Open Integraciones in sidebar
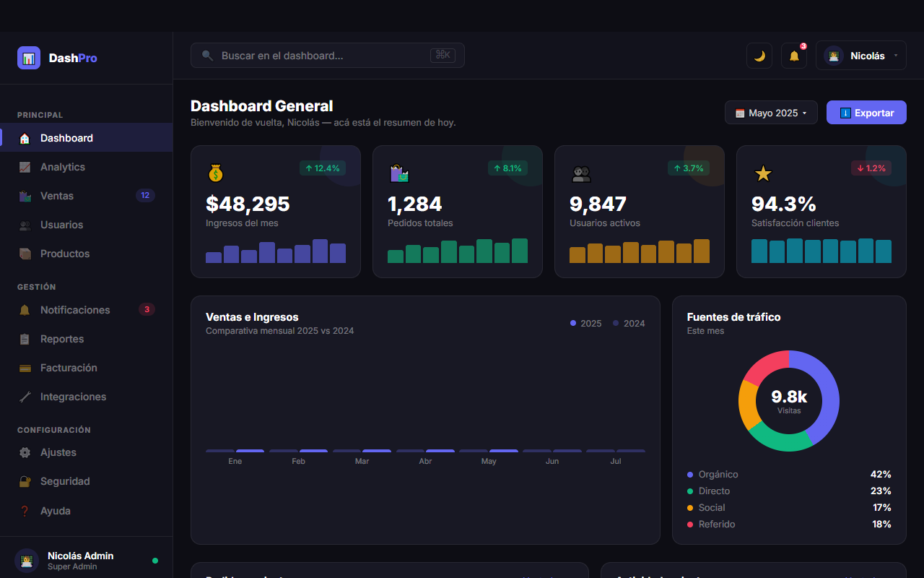Screen dimensions: 924x578 (86, 397)
